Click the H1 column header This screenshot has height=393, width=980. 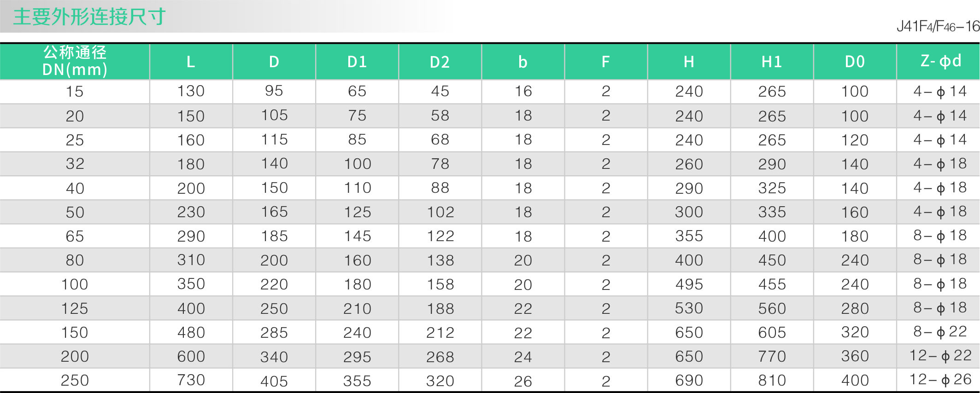[x=772, y=62]
